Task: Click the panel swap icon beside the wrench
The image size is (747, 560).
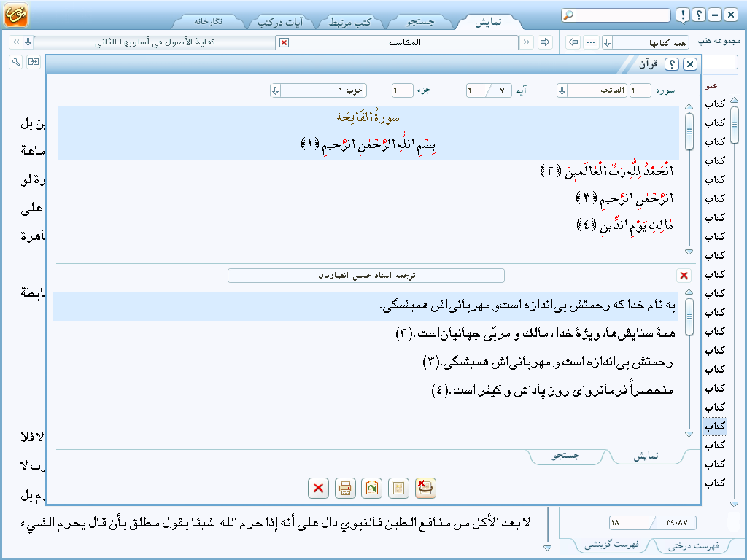Action: (x=34, y=62)
